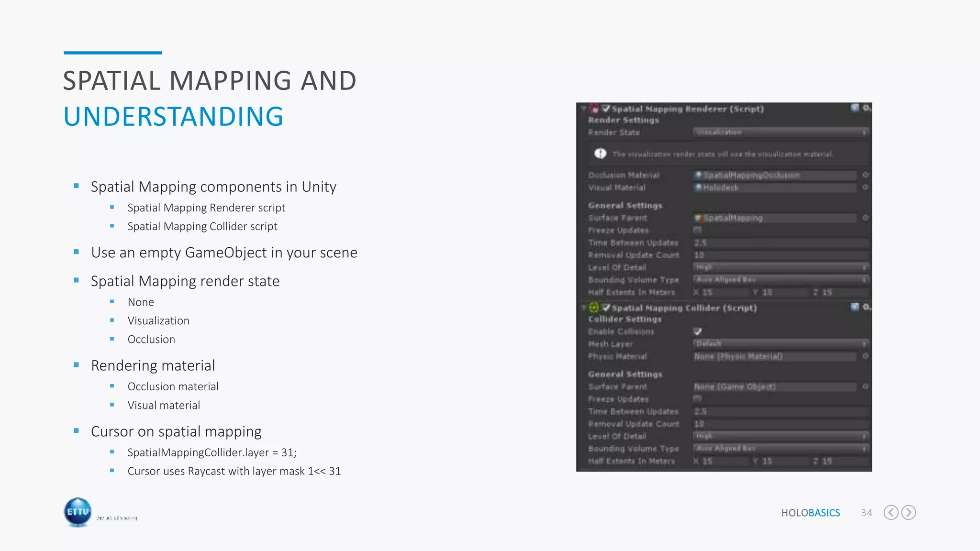
Task: Click 'Spatial Mapping Collider script' bullet
Action: point(202,226)
